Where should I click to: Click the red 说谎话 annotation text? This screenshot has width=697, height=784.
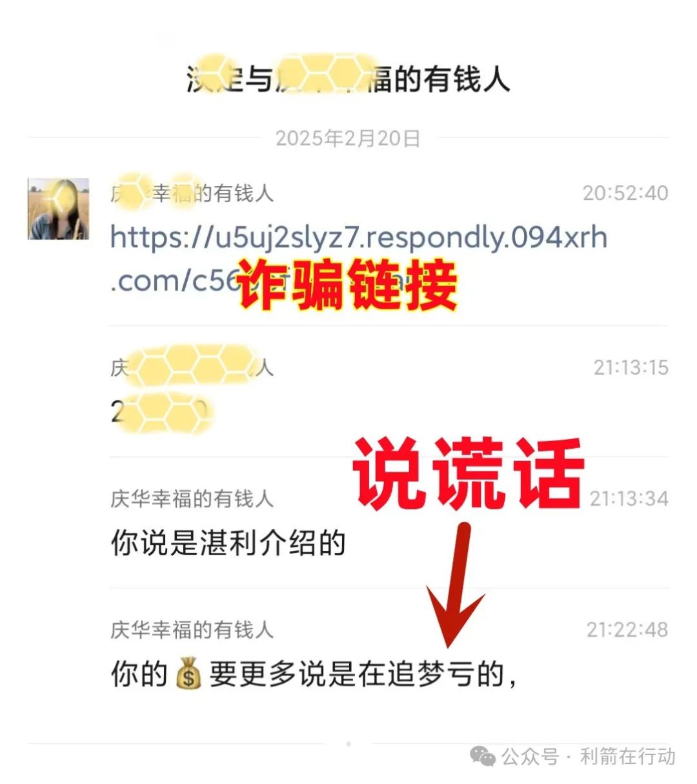click(468, 473)
